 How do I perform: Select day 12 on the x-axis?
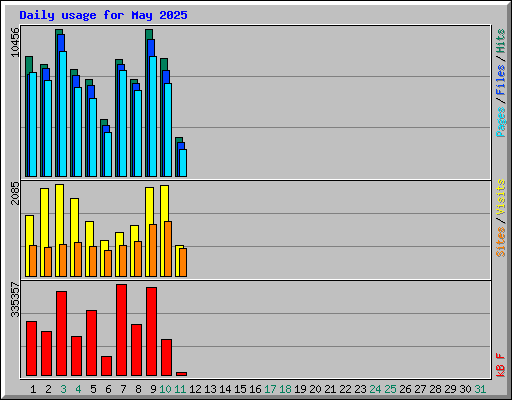pyautogui.click(x=195, y=389)
